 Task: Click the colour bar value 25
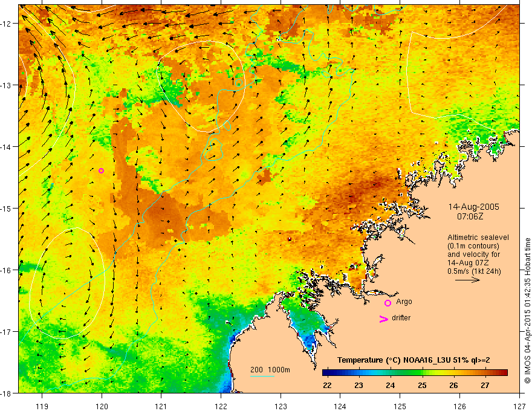(422, 385)
